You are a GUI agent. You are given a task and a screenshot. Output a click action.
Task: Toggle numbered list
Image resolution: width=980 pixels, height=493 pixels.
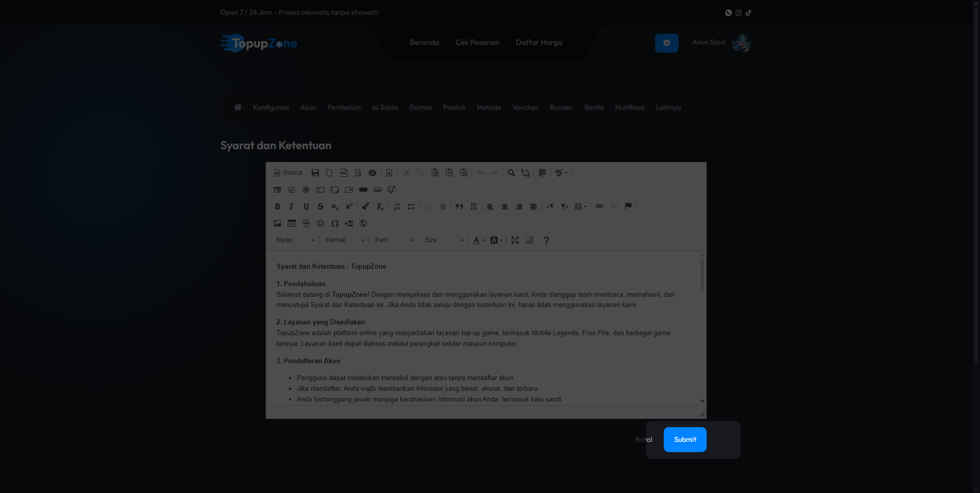tap(397, 206)
